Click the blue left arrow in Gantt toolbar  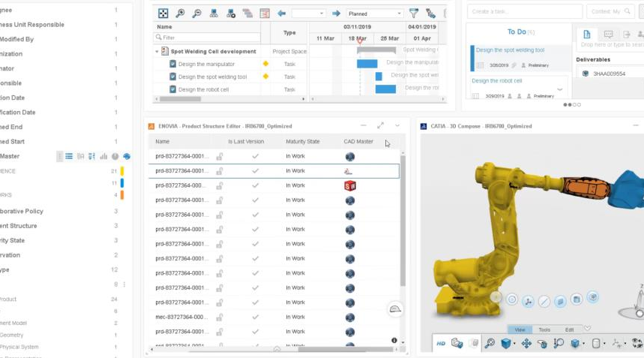click(281, 14)
